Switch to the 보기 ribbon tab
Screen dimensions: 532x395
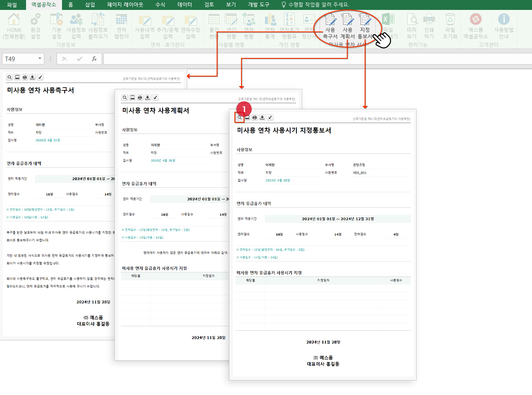[x=231, y=5]
